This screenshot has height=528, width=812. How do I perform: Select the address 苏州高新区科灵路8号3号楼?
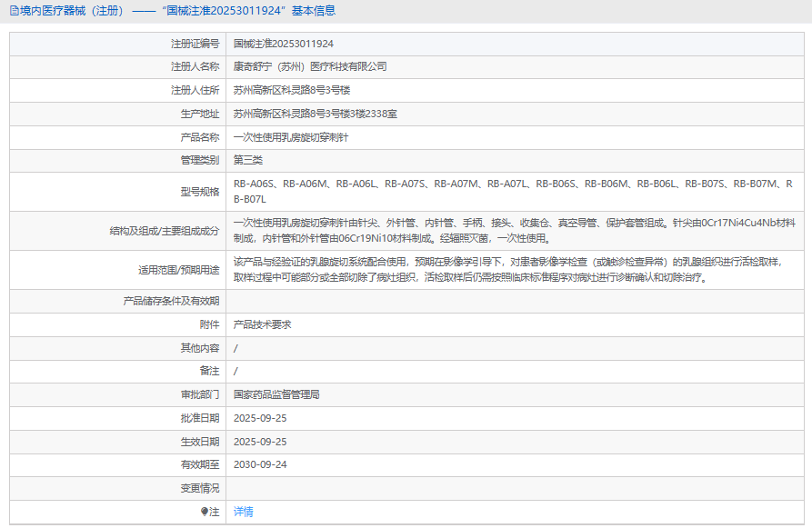[292, 91]
